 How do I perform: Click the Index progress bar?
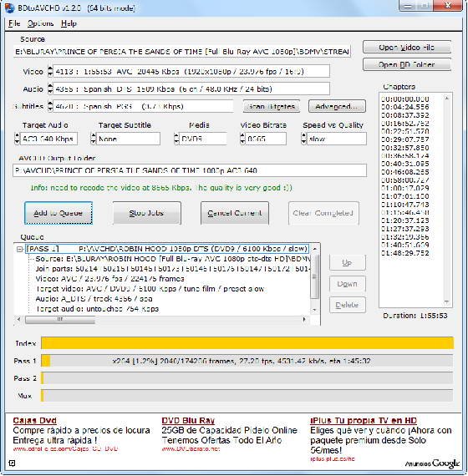(x=247, y=343)
